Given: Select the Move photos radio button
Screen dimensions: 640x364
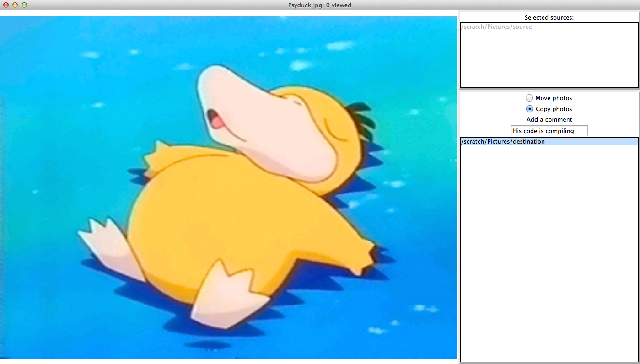Looking at the screenshot, I should tap(529, 98).
